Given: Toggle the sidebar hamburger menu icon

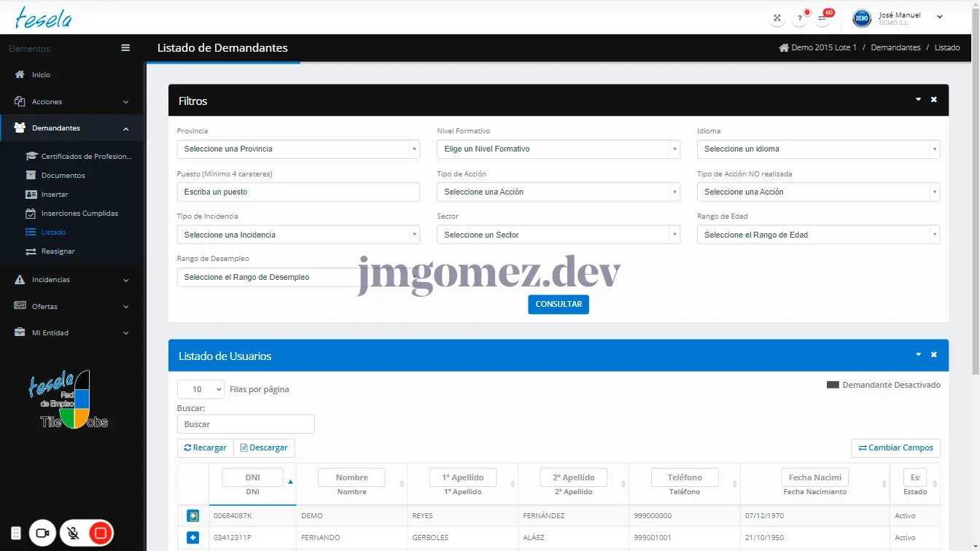Looking at the screenshot, I should coord(125,48).
